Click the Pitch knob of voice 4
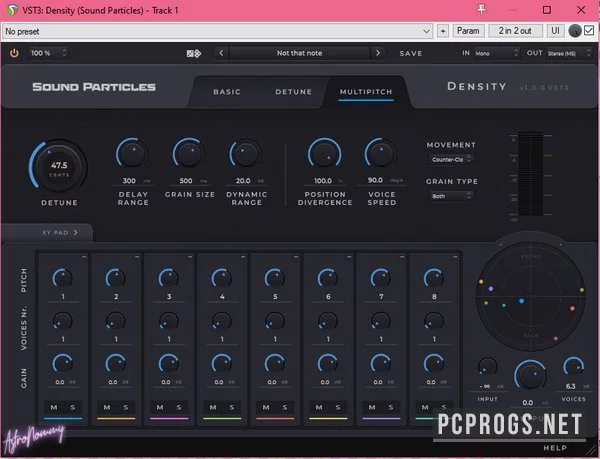This screenshot has height=459, width=600. coord(222,278)
